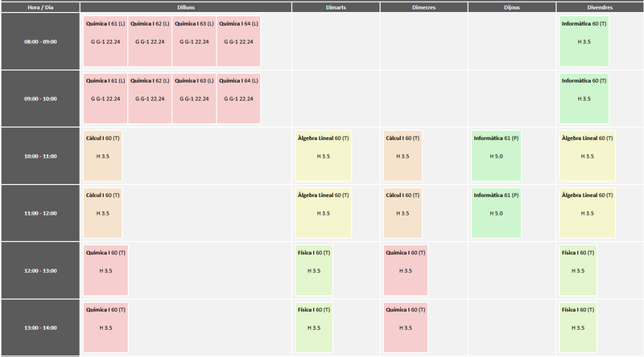644x357 pixels.
Task: Select Química I 63 (L) lab at 09:00
Action: 194,98
